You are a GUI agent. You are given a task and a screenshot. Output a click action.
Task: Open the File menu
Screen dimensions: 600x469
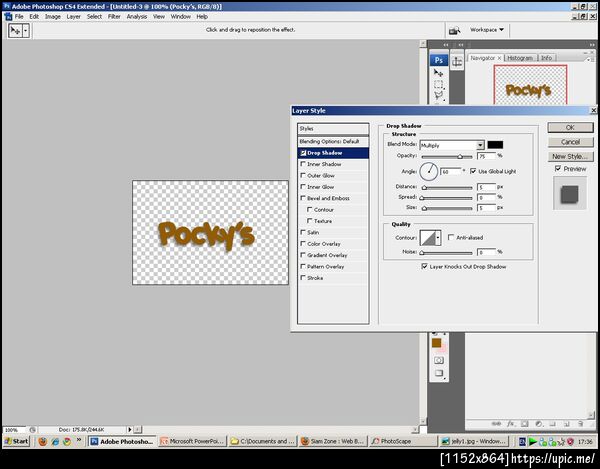point(19,16)
